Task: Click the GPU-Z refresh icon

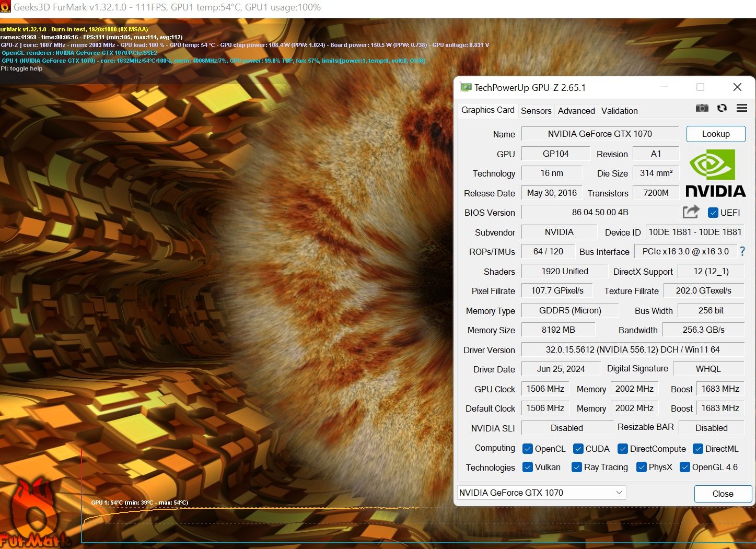Action: [722, 108]
